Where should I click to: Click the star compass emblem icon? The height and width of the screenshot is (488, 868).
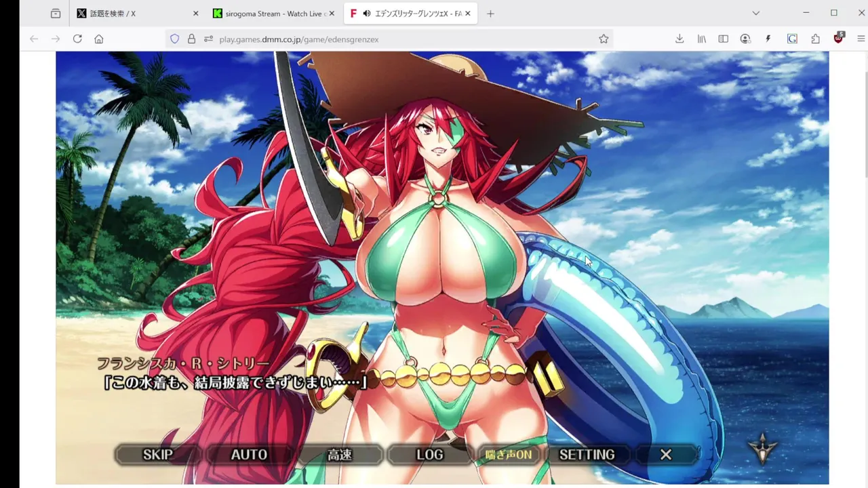[763, 448]
